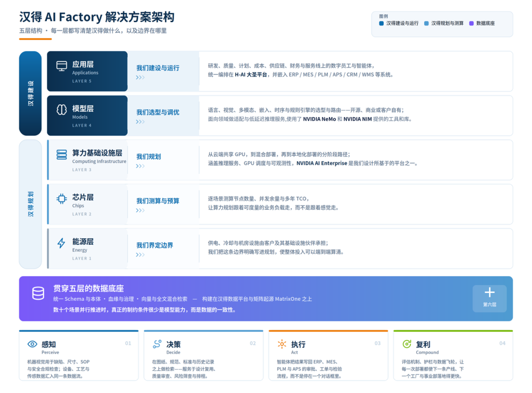Click the 应用层 heading text
This screenshot has height=393, width=532.
83,65
